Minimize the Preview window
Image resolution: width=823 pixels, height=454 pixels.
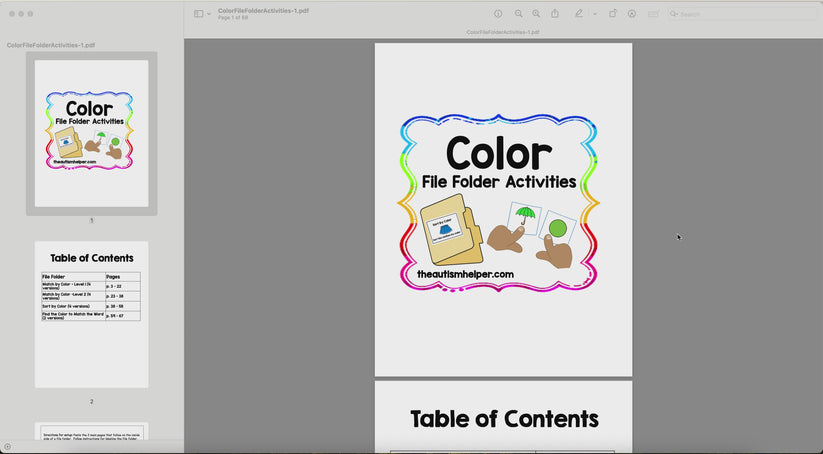coord(22,14)
